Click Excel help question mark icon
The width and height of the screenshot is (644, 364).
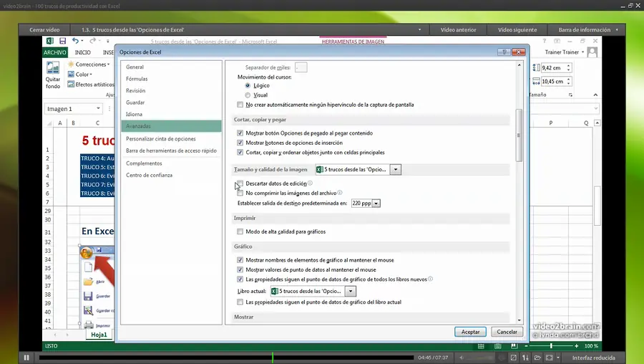tap(545, 41)
